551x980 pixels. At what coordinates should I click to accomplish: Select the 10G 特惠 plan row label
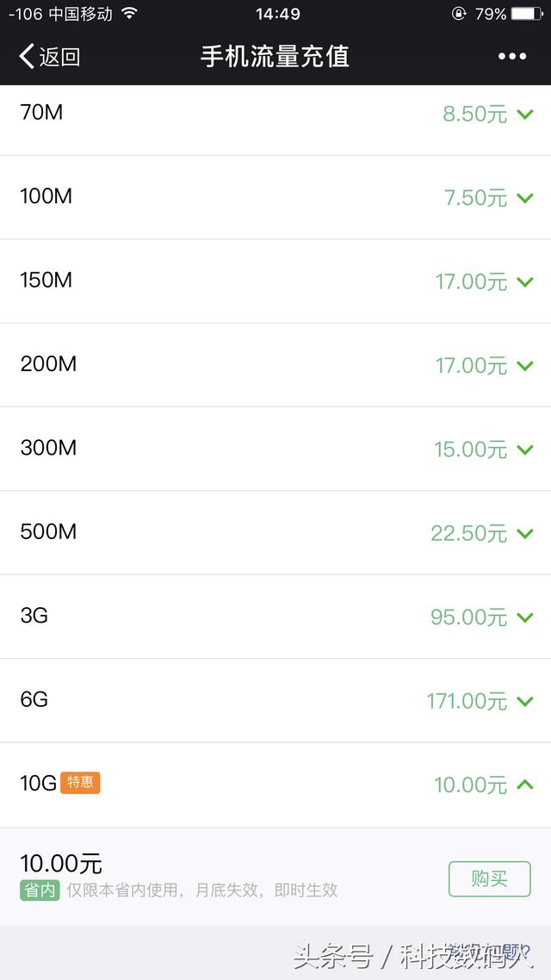(60, 783)
